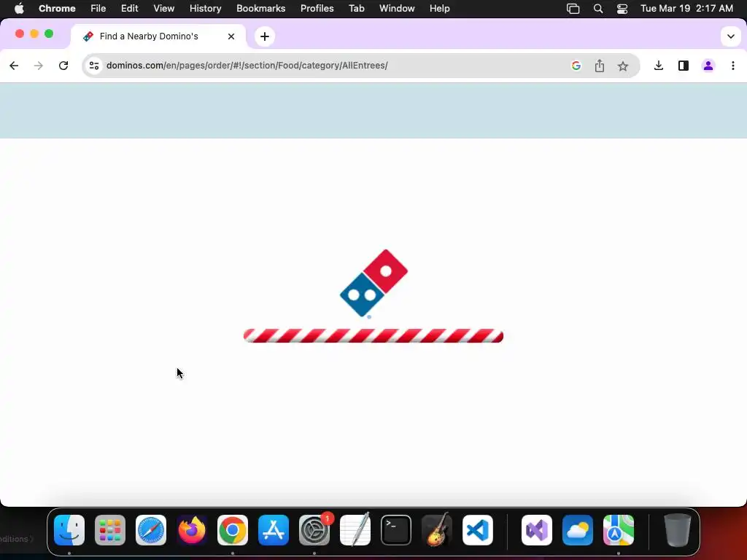Viewport: 747px width, 560px height.
Task: Go back to the previous page
Action: [x=14, y=66]
